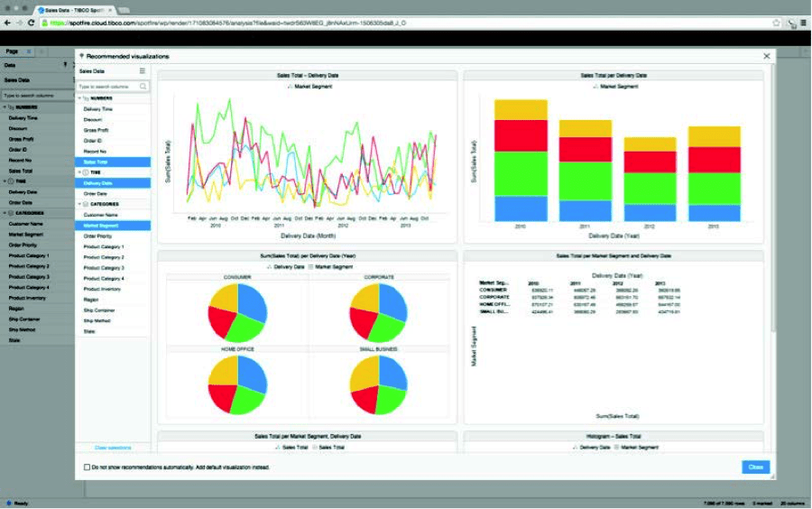Screen dimensions: 812x509
Task: Check 'Do not show recommendations automatically' box
Action: (x=87, y=467)
